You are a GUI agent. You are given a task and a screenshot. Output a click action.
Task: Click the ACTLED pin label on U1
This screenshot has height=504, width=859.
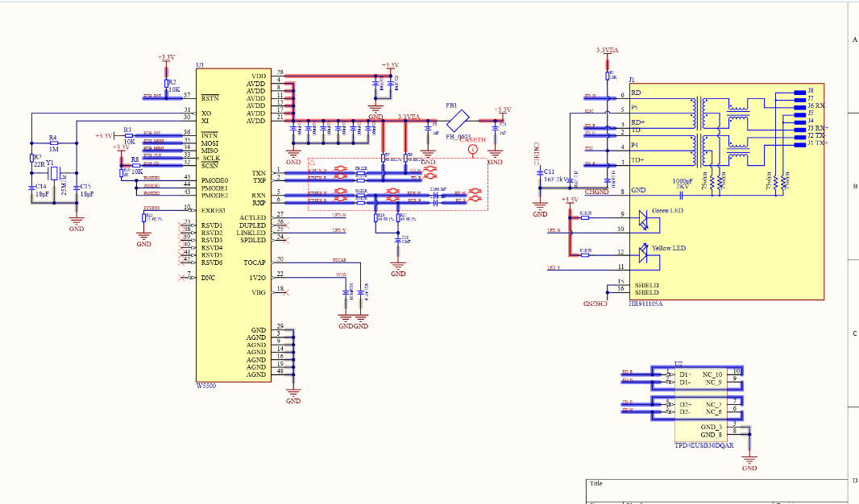[x=252, y=218]
